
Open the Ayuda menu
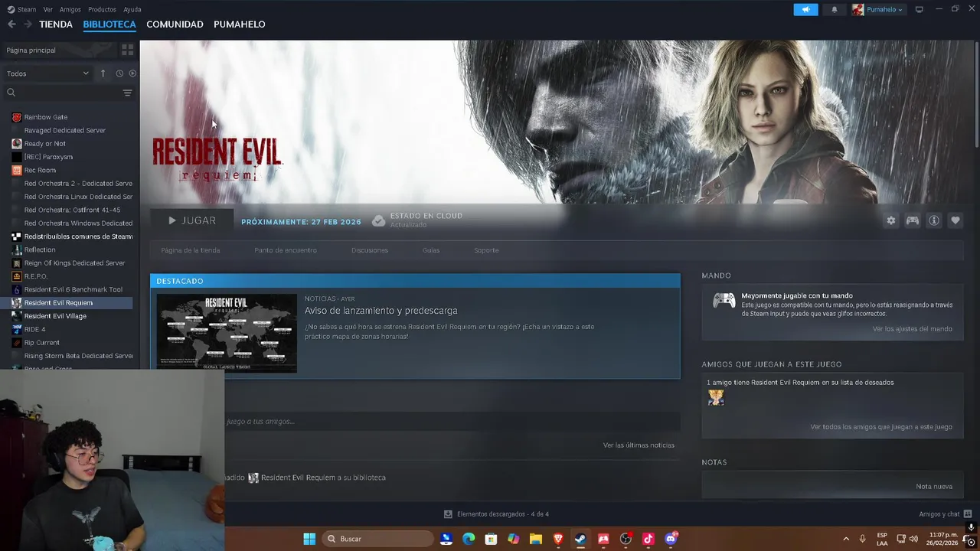point(132,9)
